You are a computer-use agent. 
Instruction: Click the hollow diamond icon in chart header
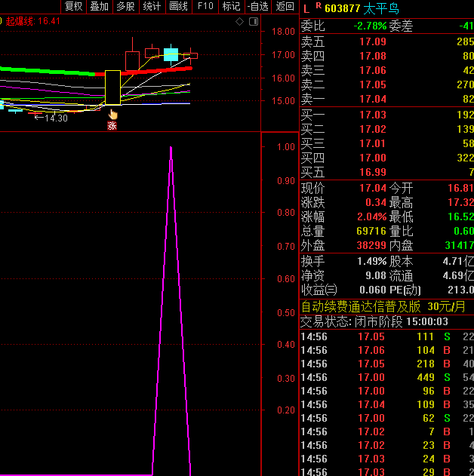[239, 21]
